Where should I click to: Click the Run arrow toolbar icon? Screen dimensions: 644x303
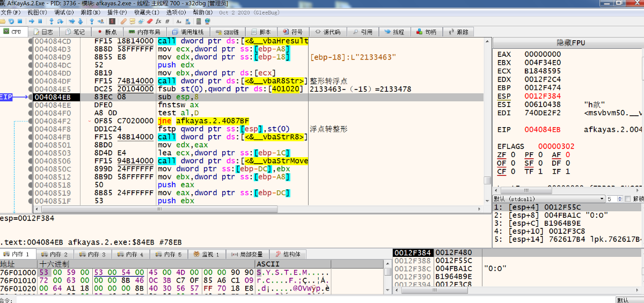pyautogui.click(x=32, y=21)
